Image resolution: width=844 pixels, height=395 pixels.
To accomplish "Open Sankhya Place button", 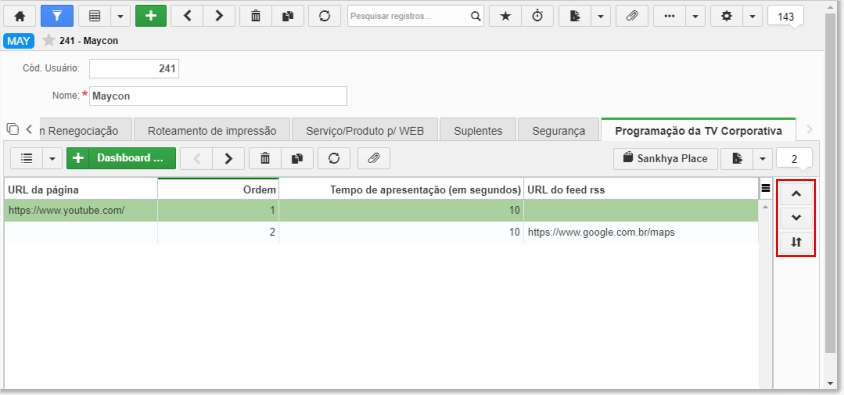I will pos(665,159).
